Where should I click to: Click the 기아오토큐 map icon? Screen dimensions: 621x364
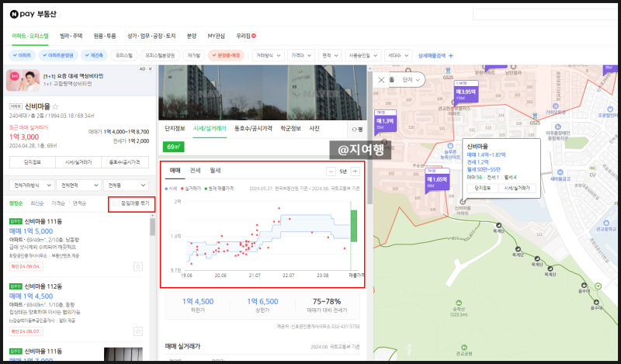[556, 106]
